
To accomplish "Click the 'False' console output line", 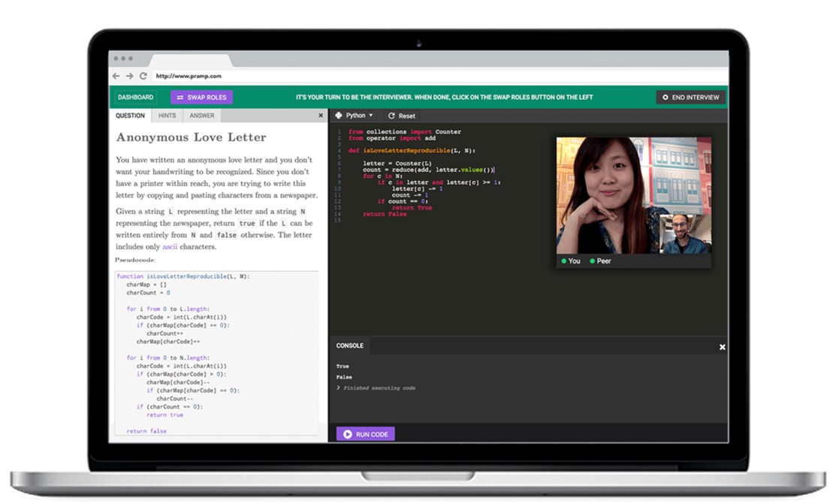I will coord(344,377).
